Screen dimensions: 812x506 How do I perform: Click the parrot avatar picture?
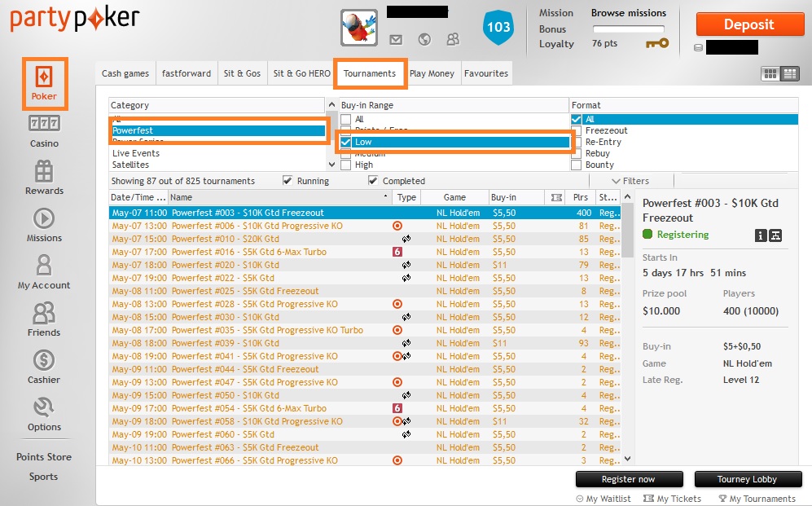click(359, 28)
